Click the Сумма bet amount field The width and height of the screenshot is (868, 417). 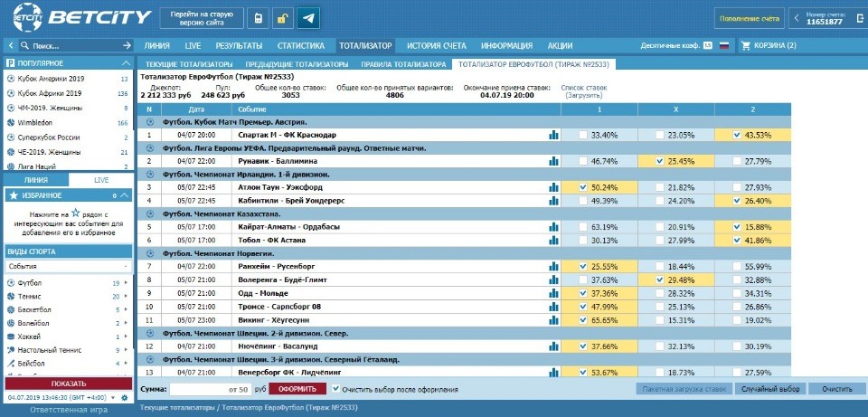[x=210, y=389]
